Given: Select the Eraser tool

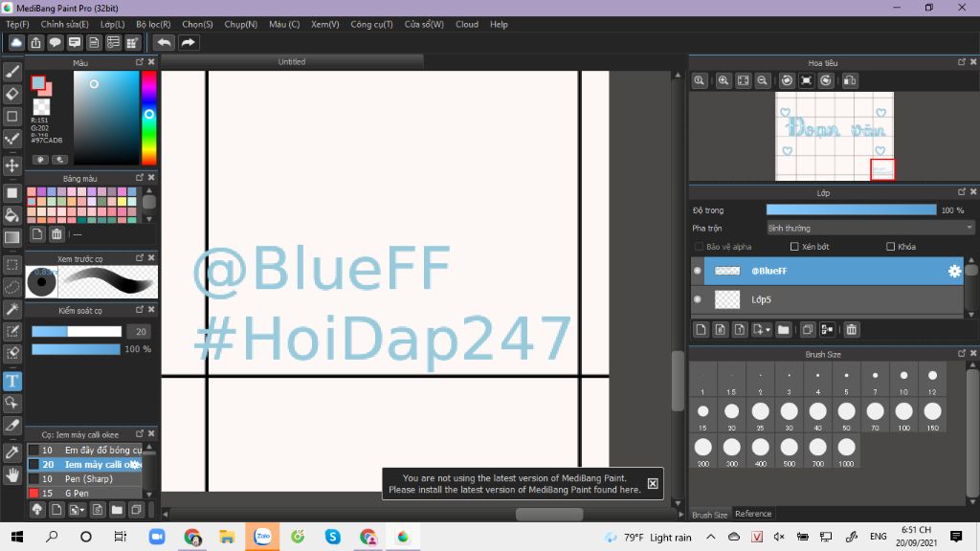Looking at the screenshot, I should tap(11, 95).
